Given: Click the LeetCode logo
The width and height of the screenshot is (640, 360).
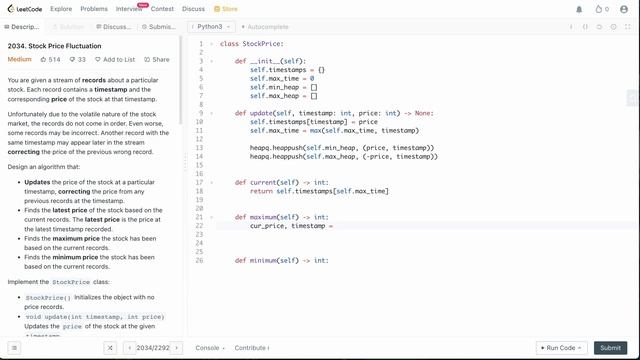Looking at the screenshot, I should pos(25,9).
